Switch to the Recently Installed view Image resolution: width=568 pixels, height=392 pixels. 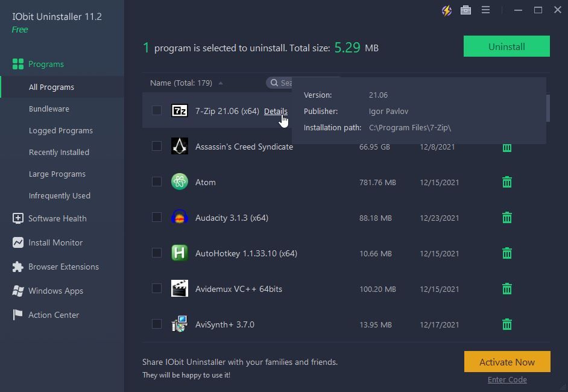[59, 152]
